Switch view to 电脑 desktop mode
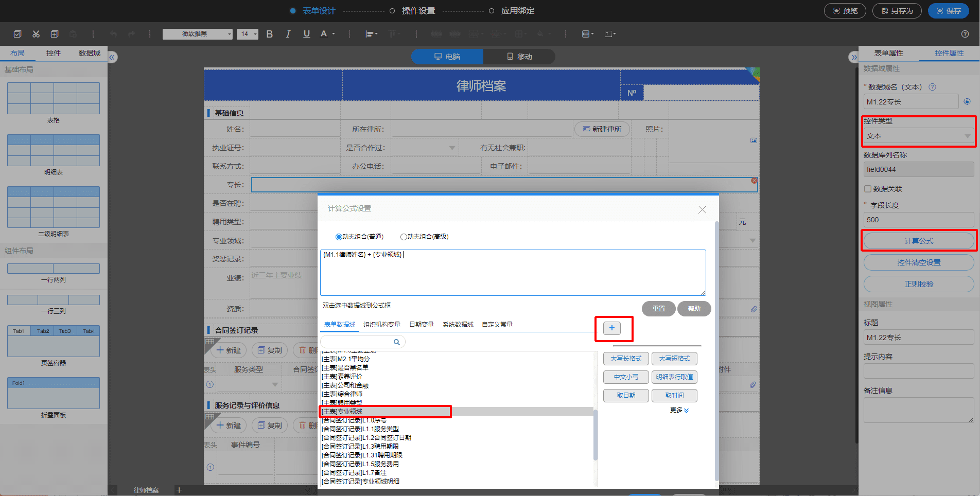Image resolution: width=980 pixels, height=496 pixels. coord(447,57)
